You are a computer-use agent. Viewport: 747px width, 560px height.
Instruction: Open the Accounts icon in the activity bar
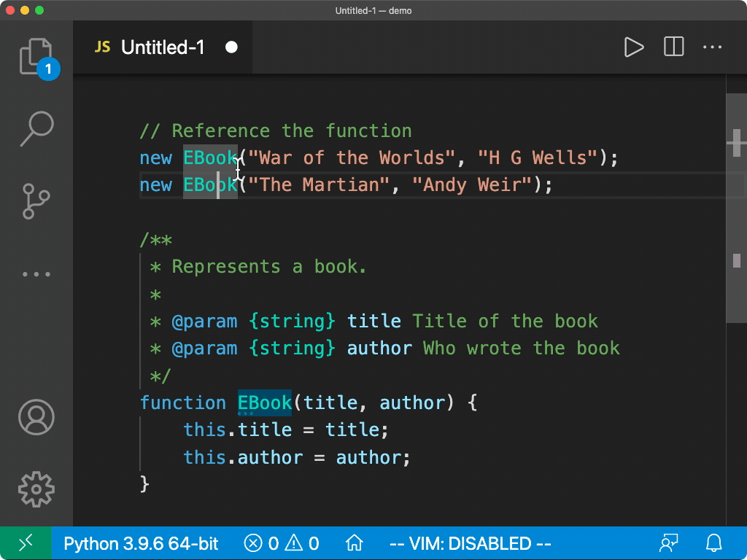point(36,418)
